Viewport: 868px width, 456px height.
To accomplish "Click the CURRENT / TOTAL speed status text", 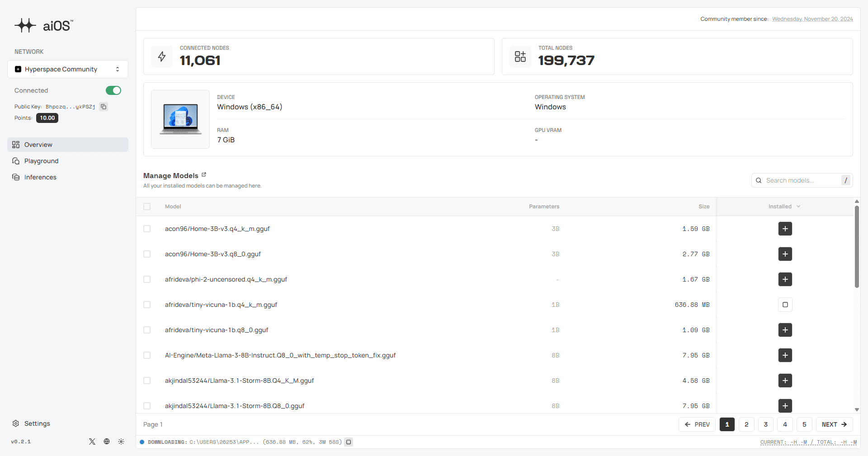I will [x=808, y=442].
